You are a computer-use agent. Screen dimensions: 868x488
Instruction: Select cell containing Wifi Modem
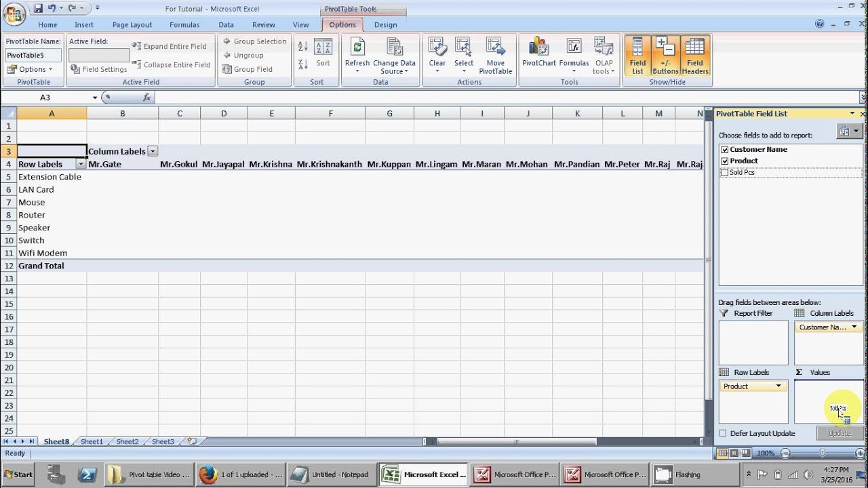(x=52, y=253)
